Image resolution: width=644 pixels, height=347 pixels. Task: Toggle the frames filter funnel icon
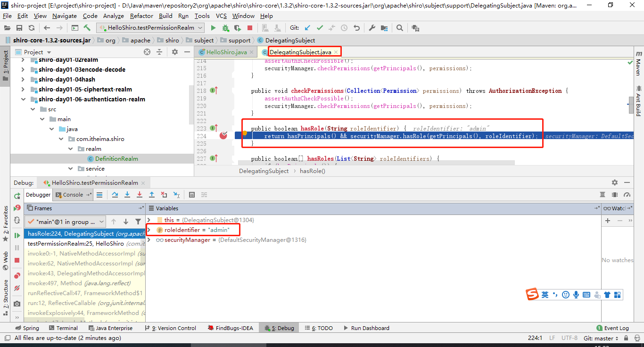coord(138,222)
